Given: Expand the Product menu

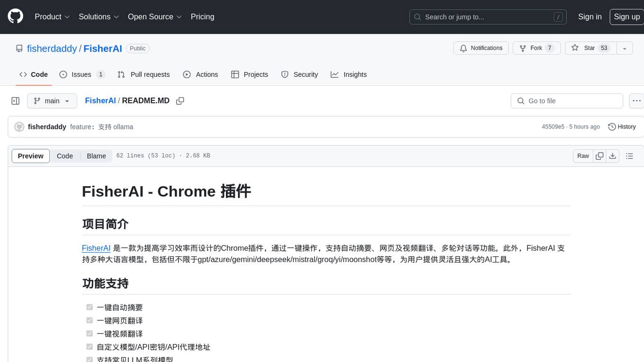Looking at the screenshot, I should 52,17.
